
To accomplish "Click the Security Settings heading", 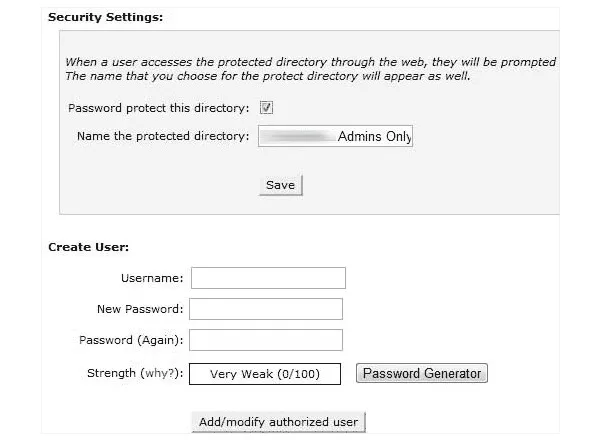I will (105, 17).
